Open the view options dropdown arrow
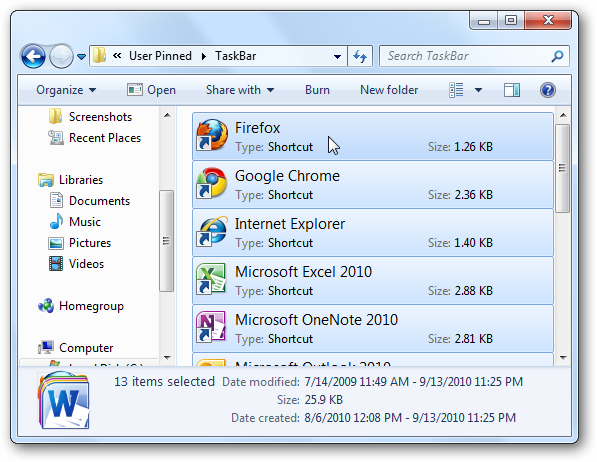Image resolution: width=597 pixels, height=462 pixels. pyautogui.click(x=478, y=90)
